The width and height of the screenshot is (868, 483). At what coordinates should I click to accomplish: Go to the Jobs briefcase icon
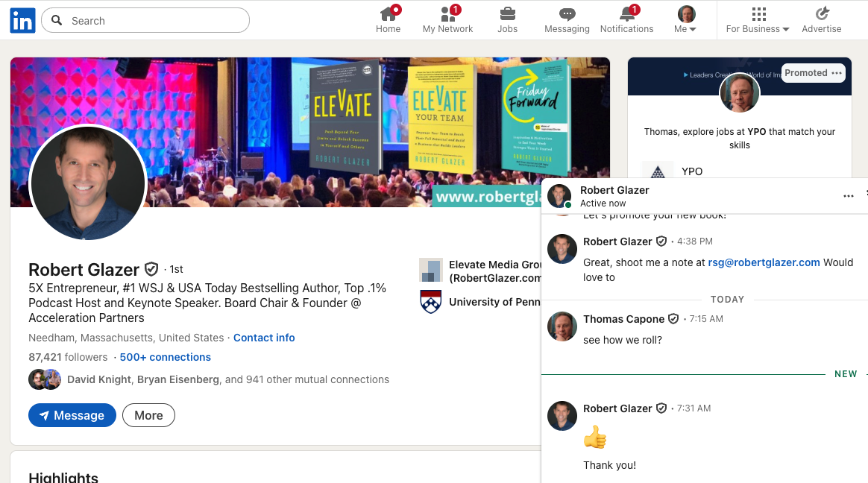507,14
